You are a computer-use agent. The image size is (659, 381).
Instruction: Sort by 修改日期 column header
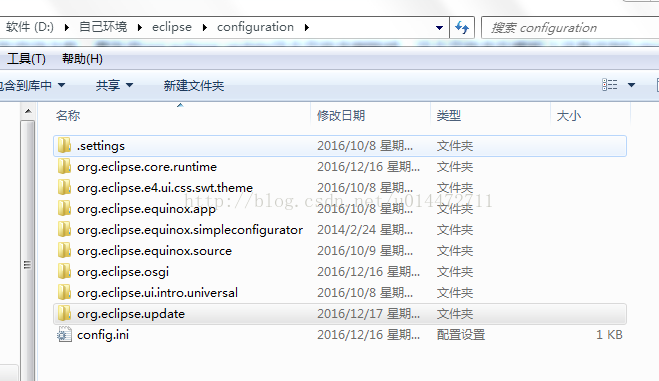pos(341,116)
